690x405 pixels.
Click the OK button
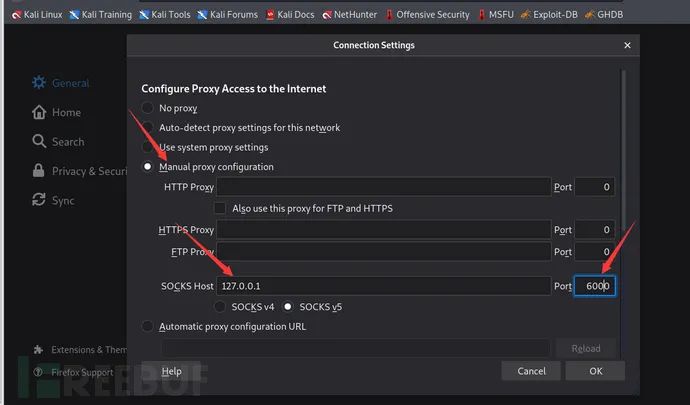pos(595,371)
